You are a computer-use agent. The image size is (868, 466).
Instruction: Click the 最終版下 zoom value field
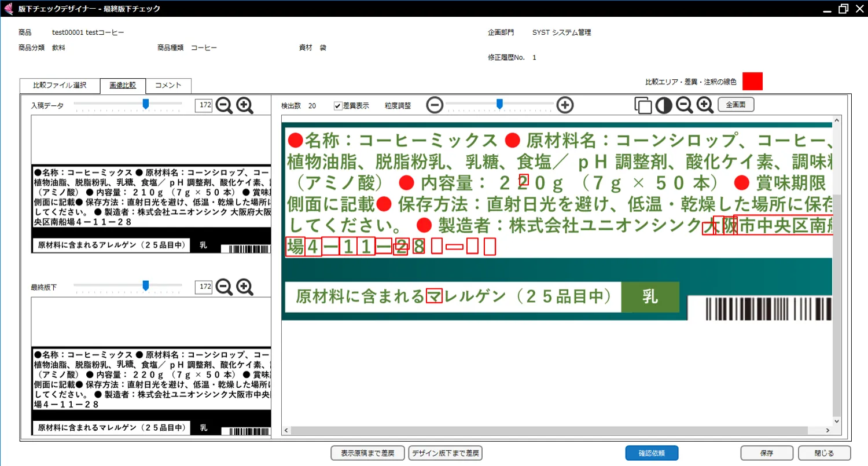click(x=204, y=287)
